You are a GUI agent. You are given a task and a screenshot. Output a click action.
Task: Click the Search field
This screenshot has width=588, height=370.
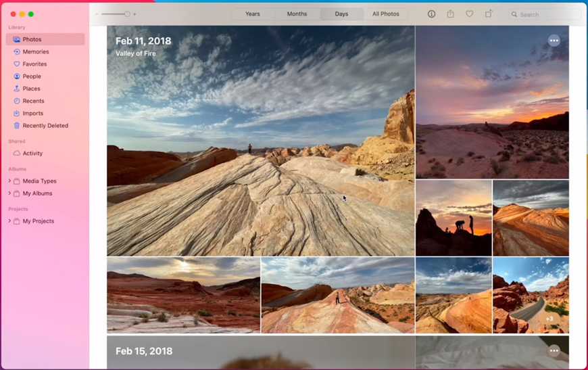pos(545,14)
